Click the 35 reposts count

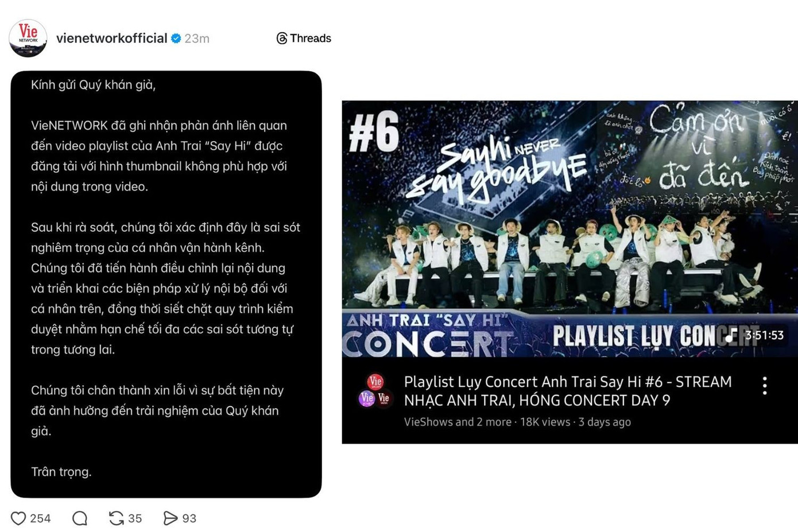point(135,518)
